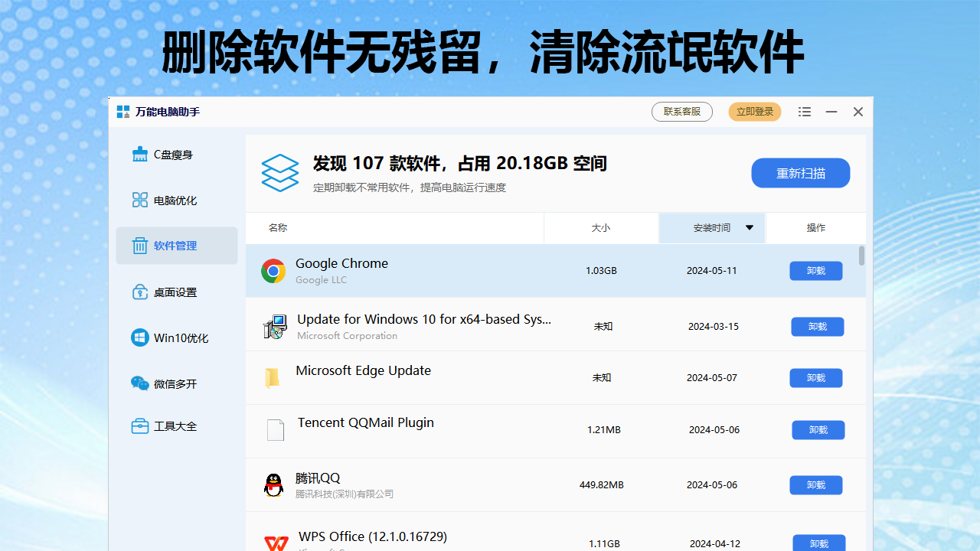Click the Win10优化 Windows logo icon
The height and width of the screenshot is (551, 980).
click(x=140, y=337)
